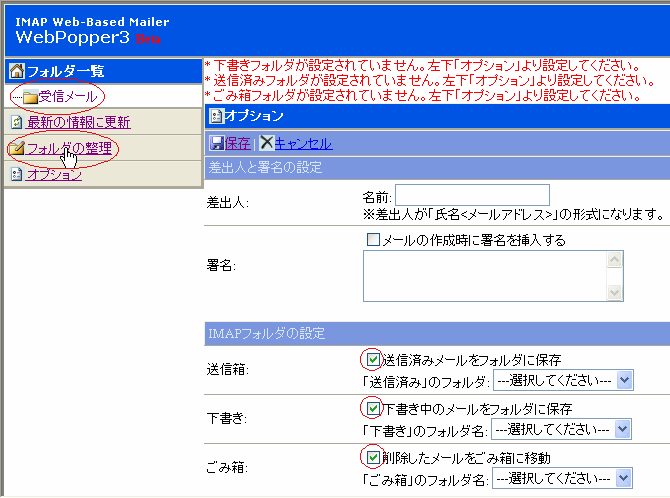Click the refresh icon beside 最新の情報に更新
Viewport: 670px width, 498px height.
pos(17,123)
